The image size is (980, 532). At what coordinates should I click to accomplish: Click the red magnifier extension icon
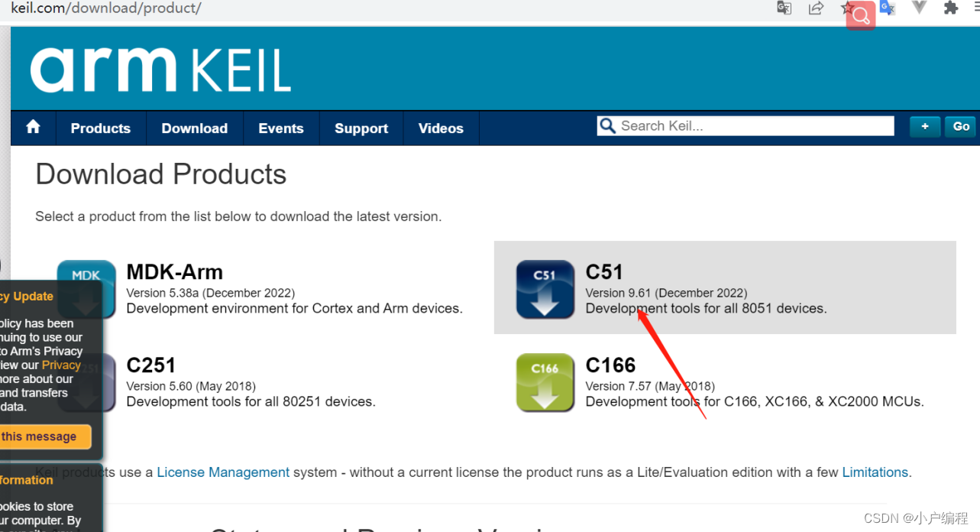coord(860,14)
